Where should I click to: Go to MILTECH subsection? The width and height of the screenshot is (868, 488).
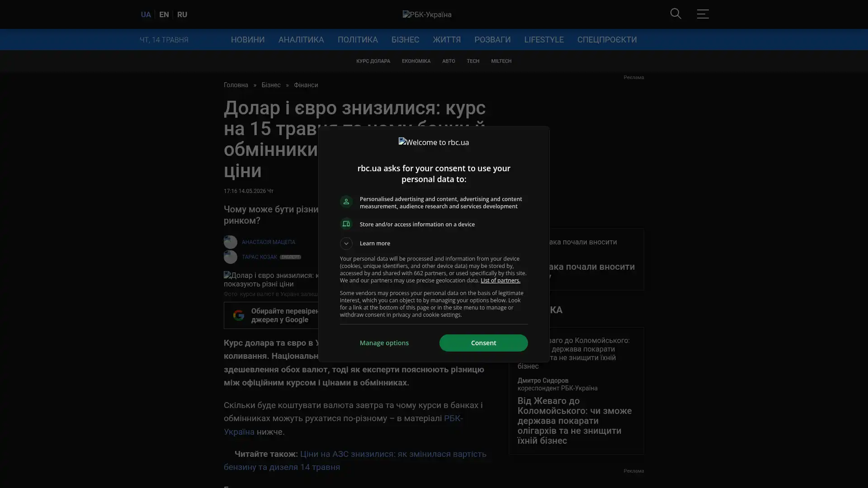(x=501, y=61)
